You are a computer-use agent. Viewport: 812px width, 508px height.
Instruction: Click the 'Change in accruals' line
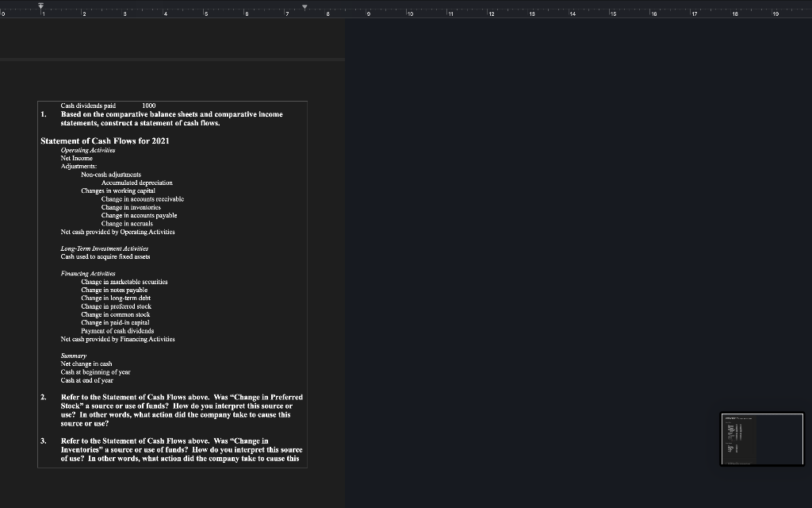(127, 224)
